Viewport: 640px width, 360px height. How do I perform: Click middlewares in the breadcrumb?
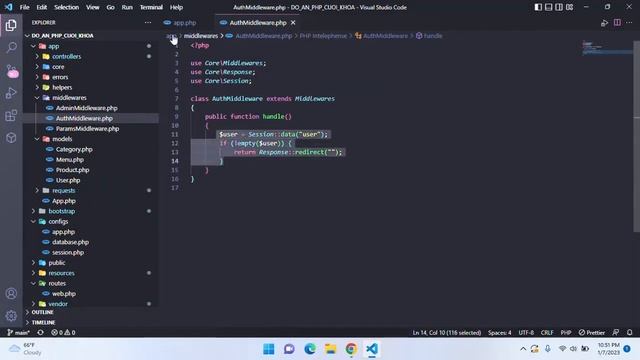pos(201,36)
